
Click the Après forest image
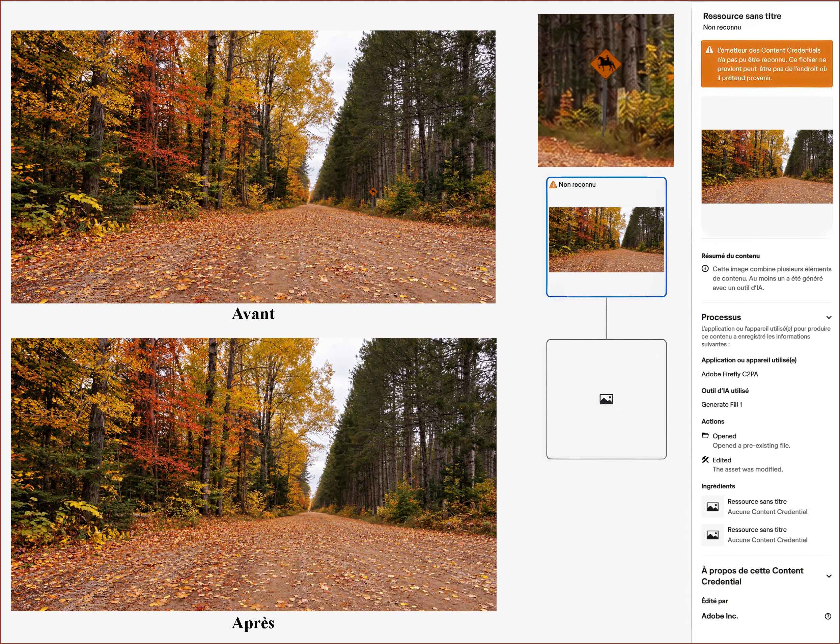coord(253,474)
